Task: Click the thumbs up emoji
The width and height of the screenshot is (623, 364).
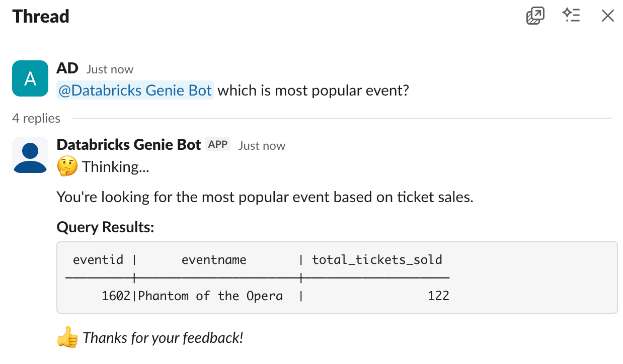Action: point(67,337)
